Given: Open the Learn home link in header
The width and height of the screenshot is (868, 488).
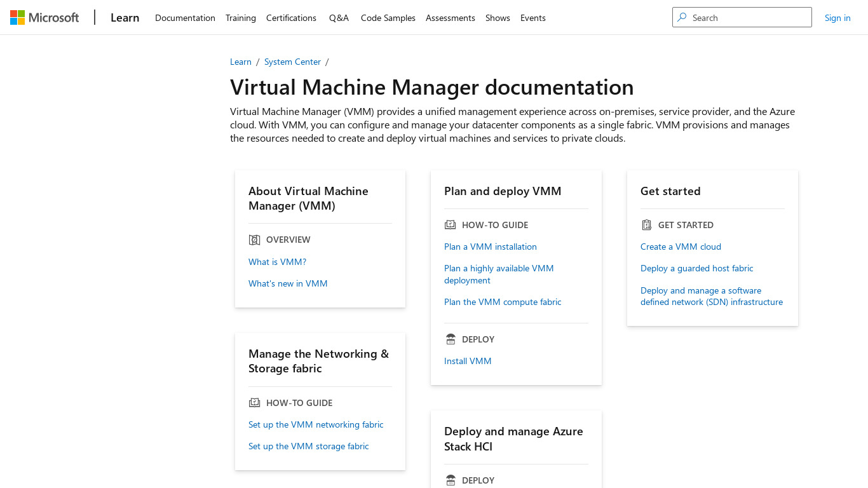Looking at the screenshot, I should pos(125,18).
